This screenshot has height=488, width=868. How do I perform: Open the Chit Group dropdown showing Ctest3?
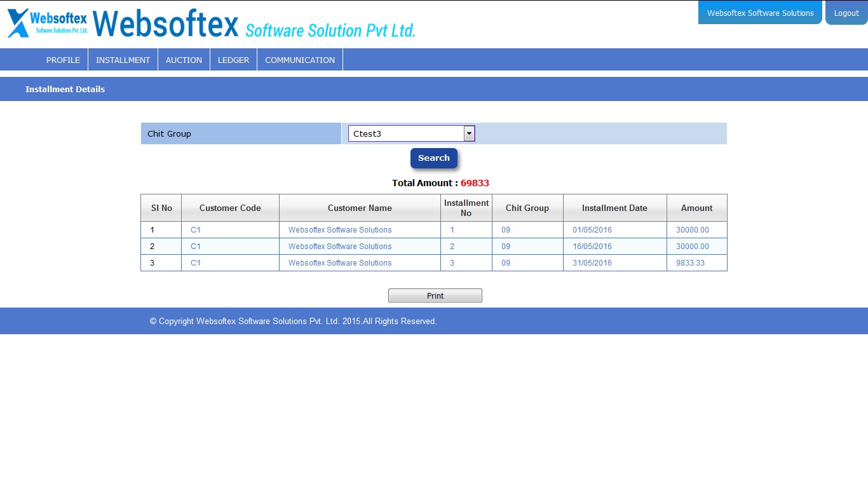(411, 133)
